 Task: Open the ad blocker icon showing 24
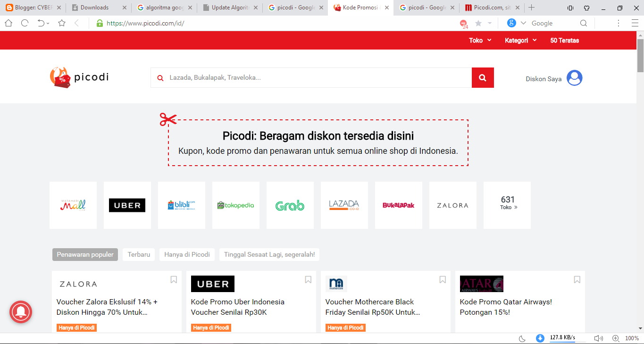coord(464,24)
